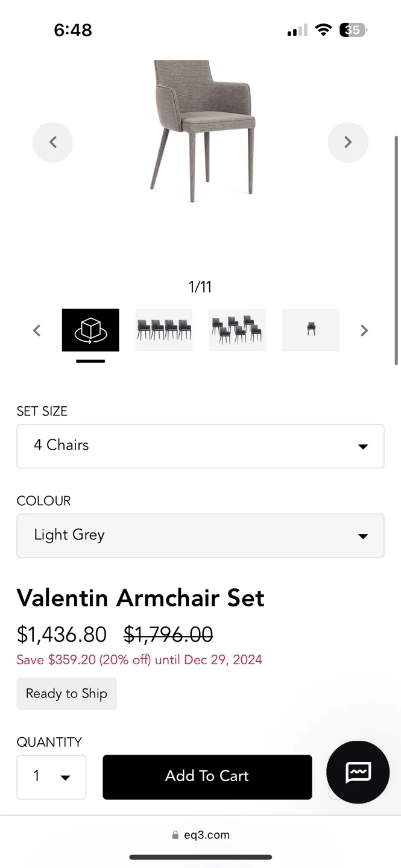The width and height of the screenshot is (401, 868).
Task: Click the left chevron in thumbnail strip
Action: [36, 330]
